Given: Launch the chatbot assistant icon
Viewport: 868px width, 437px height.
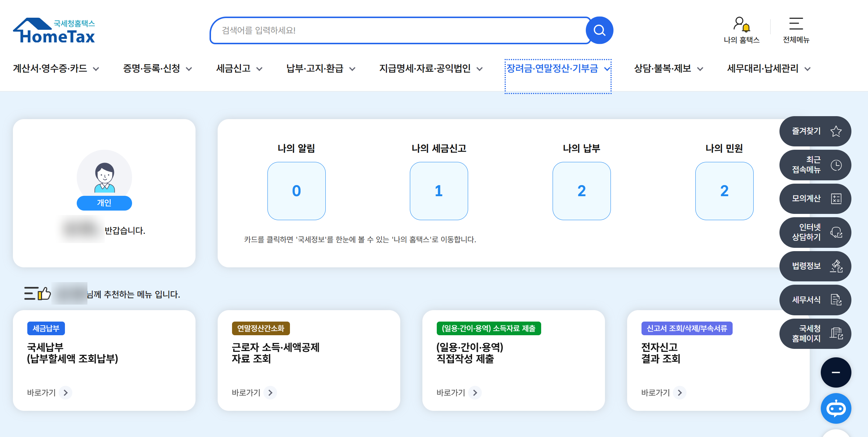Looking at the screenshot, I should click(836, 408).
